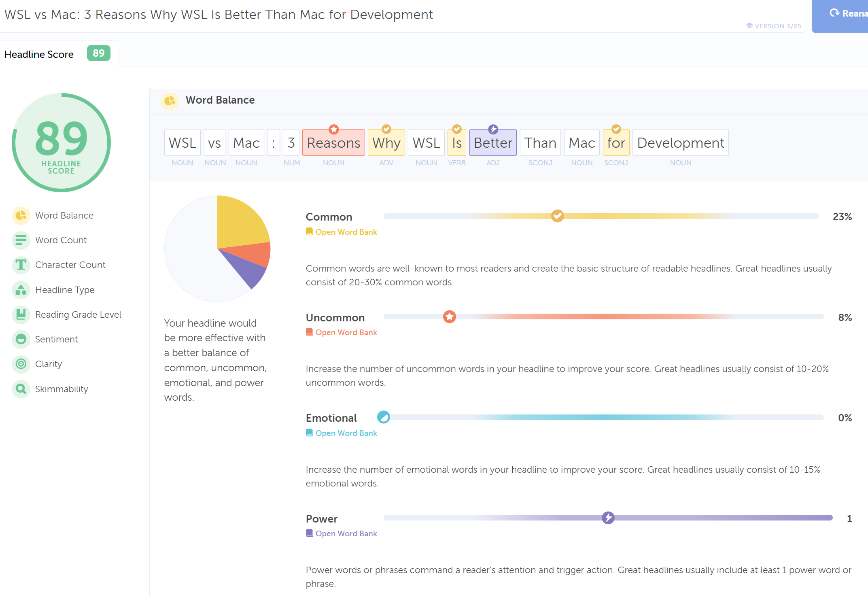Click the 89 headline score circle
The height and width of the screenshot is (597, 868).
click(61, 142)
